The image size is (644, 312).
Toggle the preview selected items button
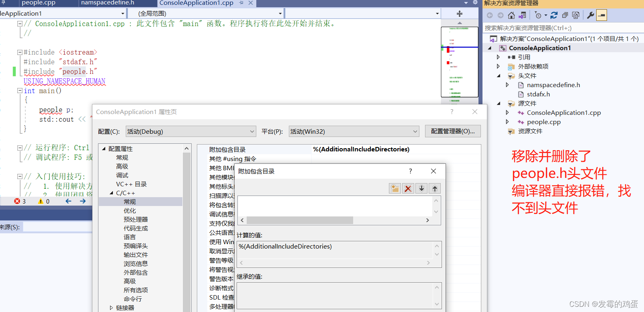click(601, 15)
